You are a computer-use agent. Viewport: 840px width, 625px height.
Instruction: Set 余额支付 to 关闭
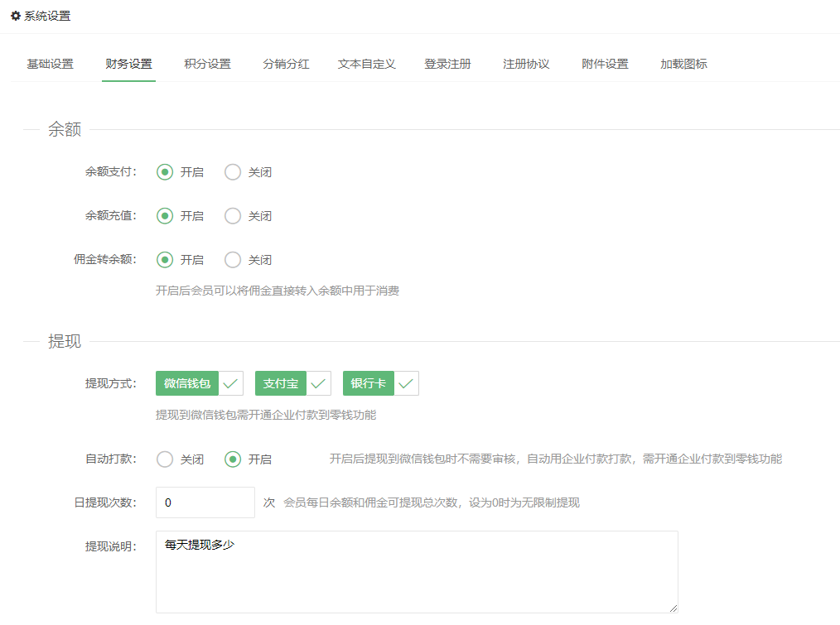tap(234, 172)
